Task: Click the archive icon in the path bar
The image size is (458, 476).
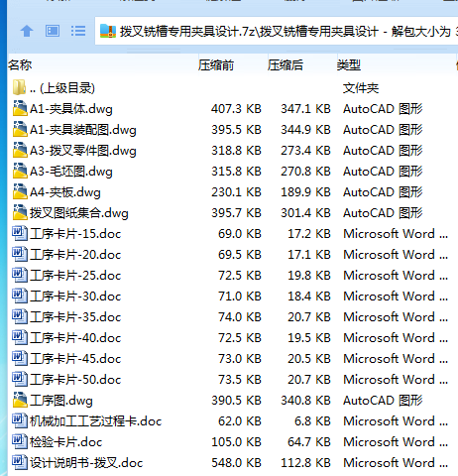Action: click(108, 31)
